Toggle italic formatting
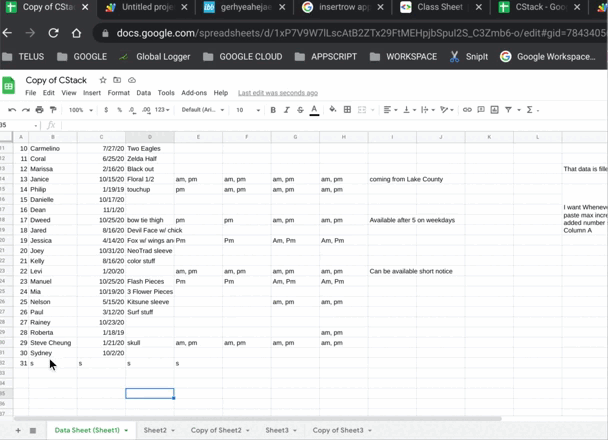This screenshot has width=608, height=440. [x=287, y=110]
